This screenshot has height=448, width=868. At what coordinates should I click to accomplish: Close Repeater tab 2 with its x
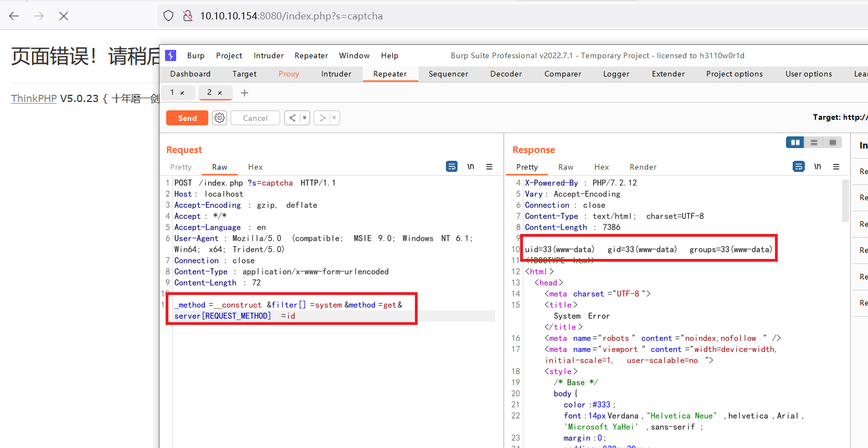tap(220, 93)
